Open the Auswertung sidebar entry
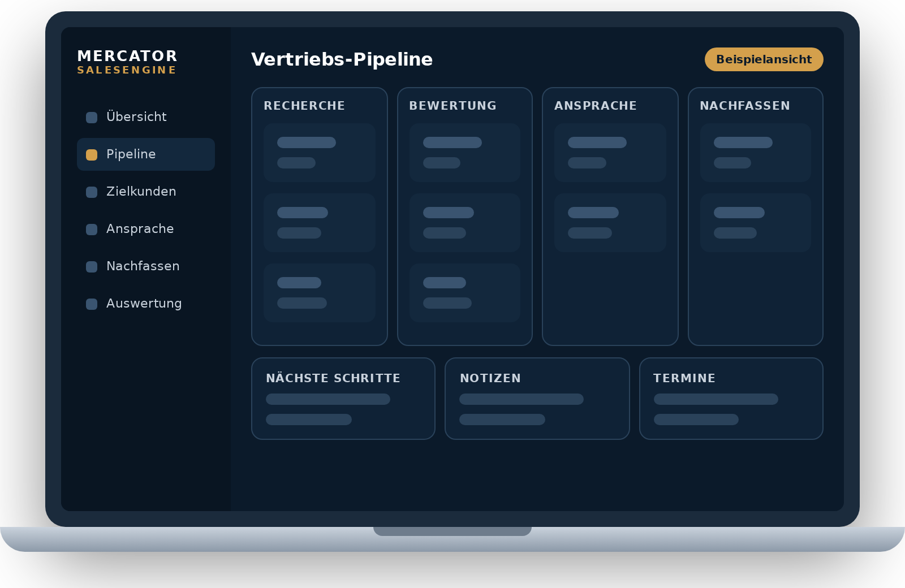The height and width of the screenshot is (588, 905). [146, 304]
